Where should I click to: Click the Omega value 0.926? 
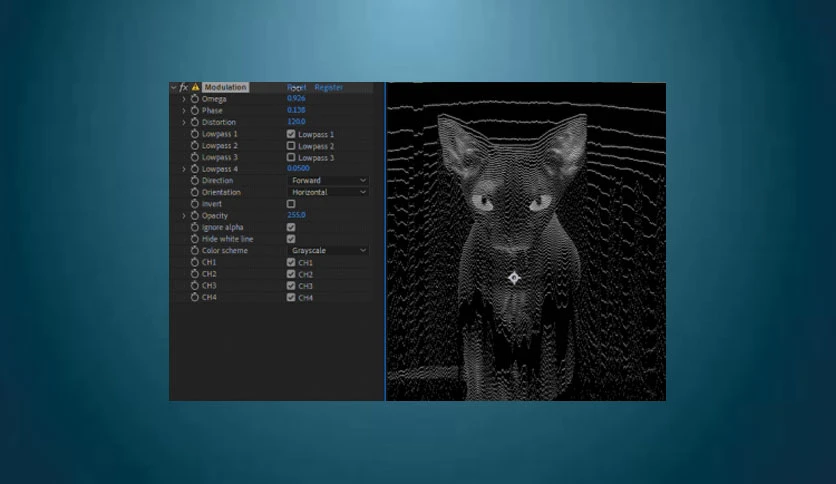click(x=296, y=99)
